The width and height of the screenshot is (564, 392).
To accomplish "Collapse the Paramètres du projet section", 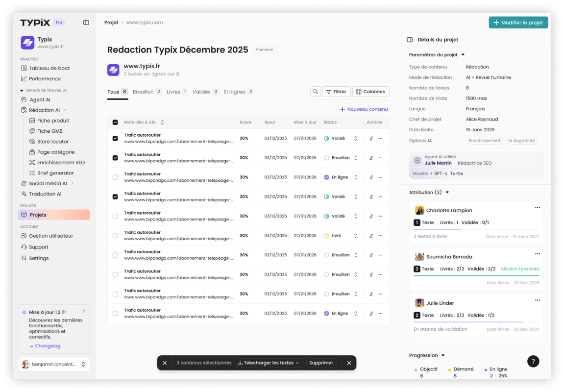I will (463, 55).
